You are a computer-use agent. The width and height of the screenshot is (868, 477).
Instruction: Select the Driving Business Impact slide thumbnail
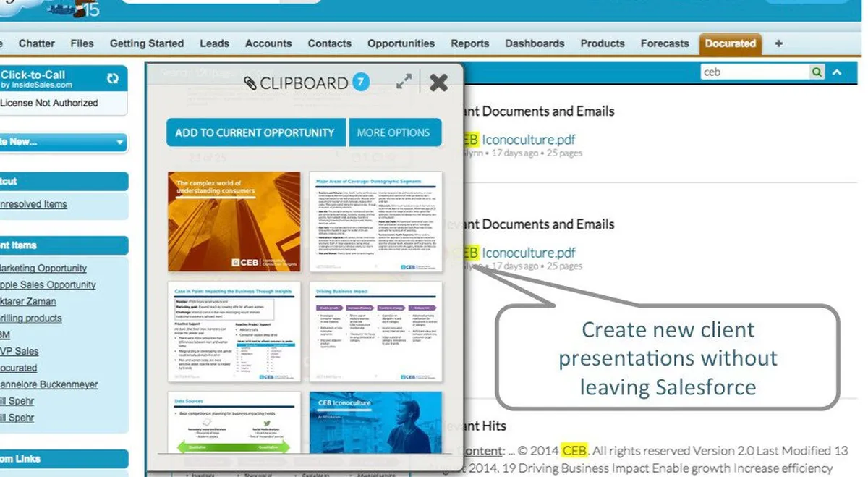coord(376,332)
